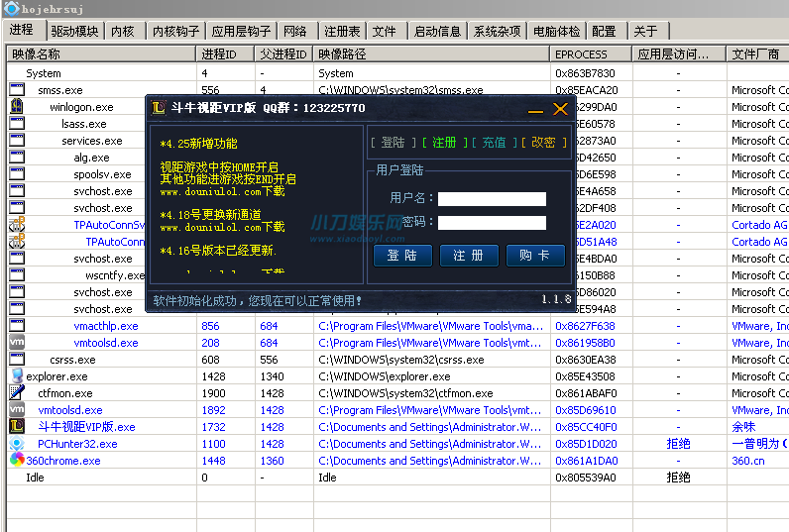Click the ctfmon.exe pen icon
Screen dimensions: 789x532
point(17,392)
